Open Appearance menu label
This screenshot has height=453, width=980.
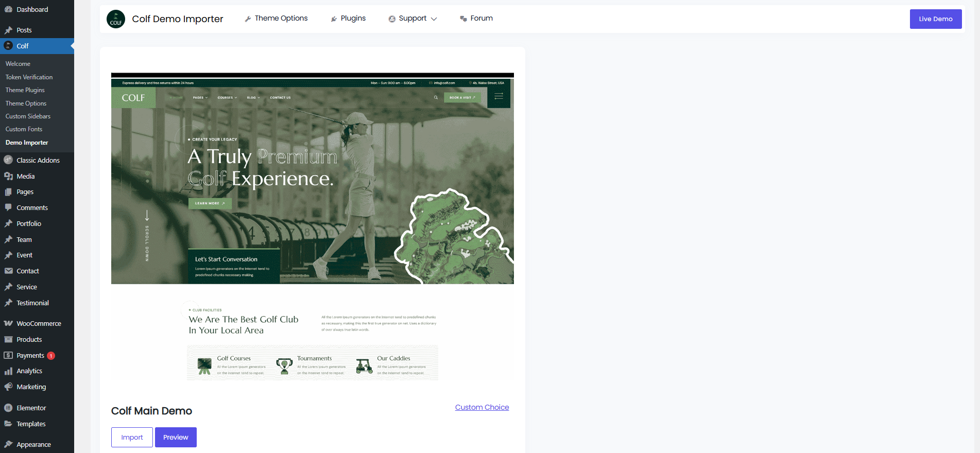click(x=33, y=444)
